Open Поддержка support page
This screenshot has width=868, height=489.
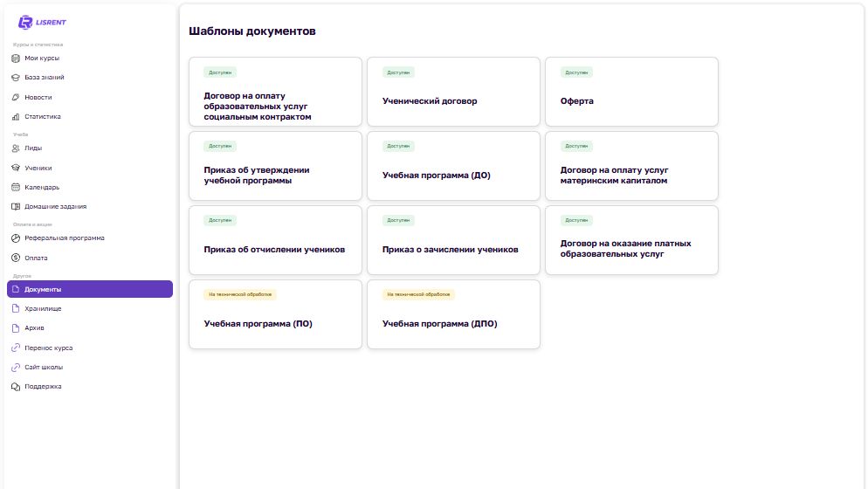click(x=90, y=387)
